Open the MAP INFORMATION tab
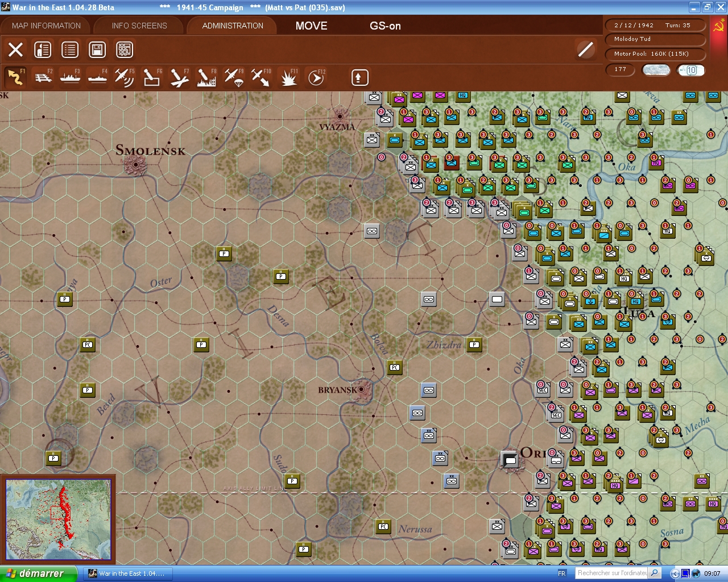728x582 pixels. point(46,26)
